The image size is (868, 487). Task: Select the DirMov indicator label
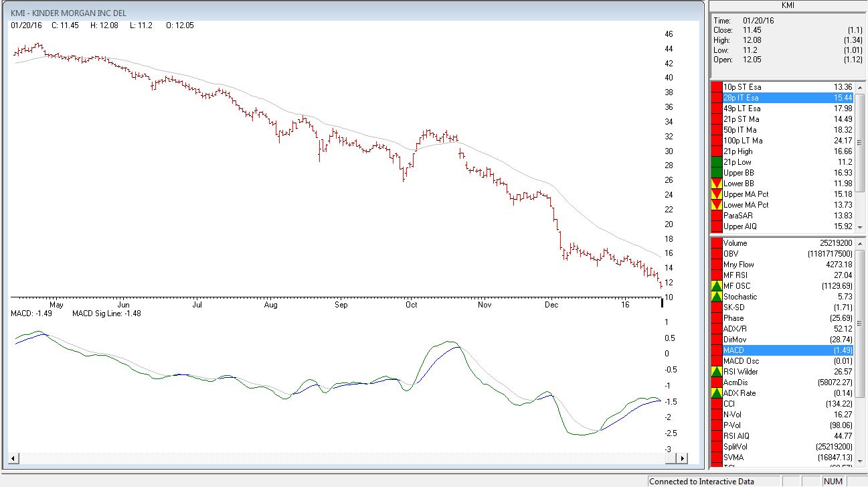click(x=735, y=340)
